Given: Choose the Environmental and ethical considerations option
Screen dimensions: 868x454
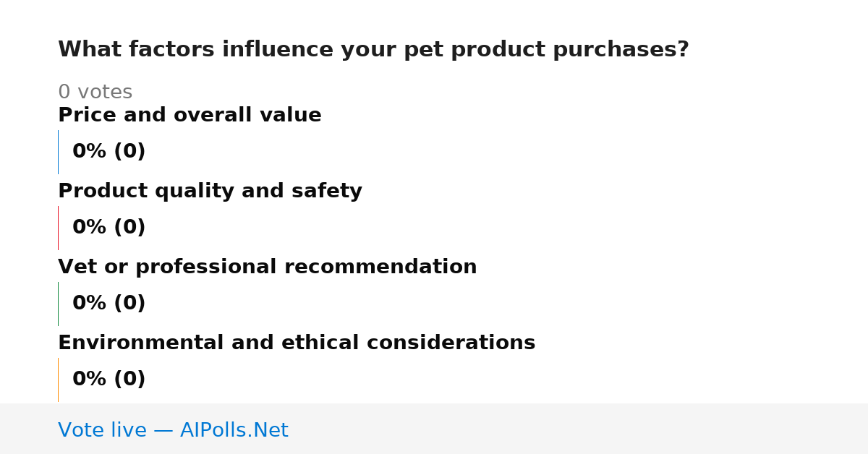Looking at the screenshot, I should 297,343.
